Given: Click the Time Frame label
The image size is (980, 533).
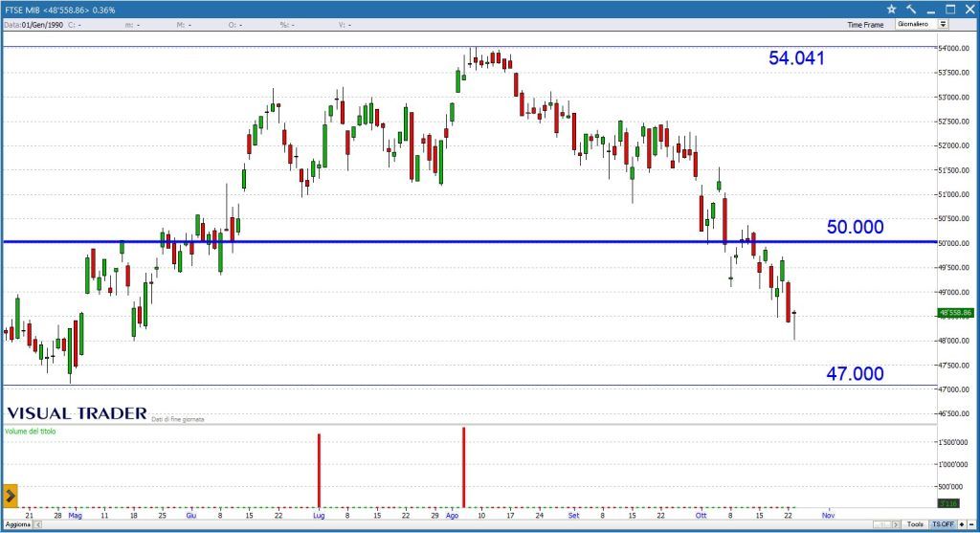Looking at the screenshot, I should [865, 25].
